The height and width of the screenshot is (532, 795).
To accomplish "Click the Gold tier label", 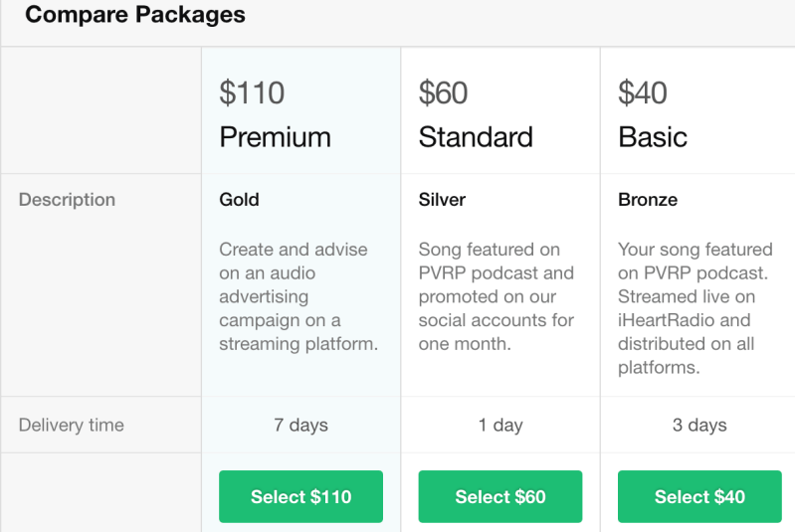I will tap(239, 200).
